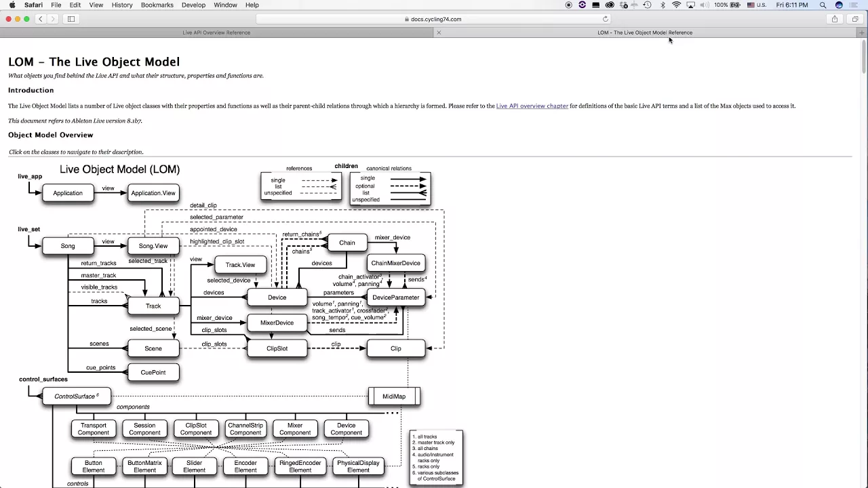Click the MidiMap box in diagram
Image resolution: width=868 pixels, height=488 pixels.
tap(394, 396)
